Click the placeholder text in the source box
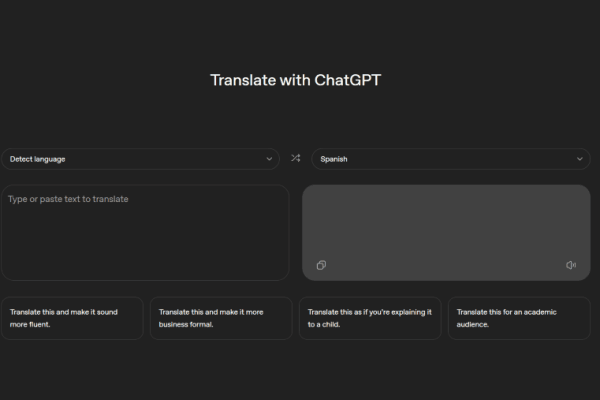Image resolution: width=600 pixels, height=400 pixels. point(68,199)
